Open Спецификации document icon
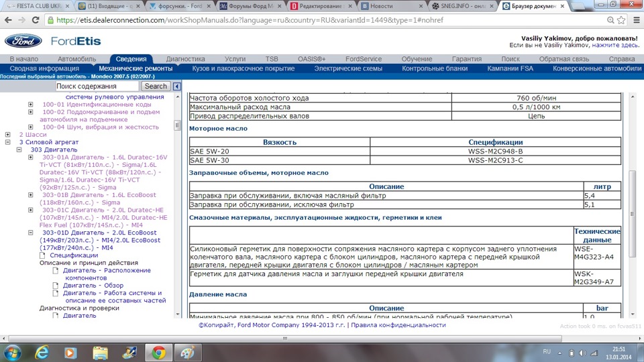 point(42,255)
